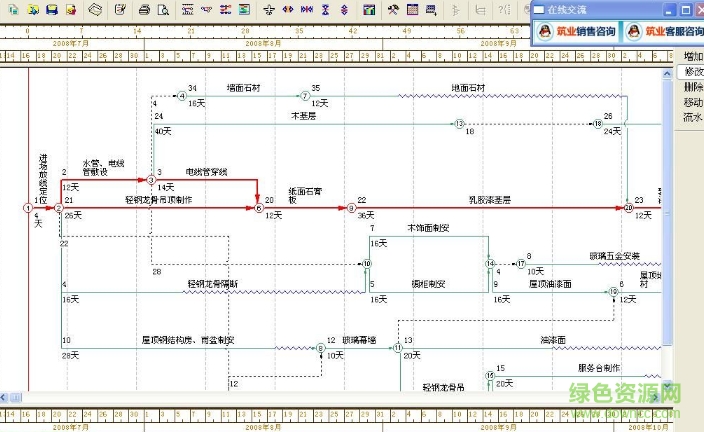Viewport: 704px width, 432px height.
Task: Print the network diagram using the printer icon
Action: (x=144, y=9)
